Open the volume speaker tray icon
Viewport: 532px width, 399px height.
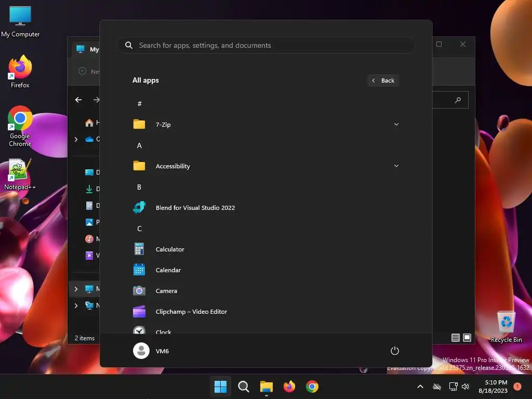click(465, 387)
